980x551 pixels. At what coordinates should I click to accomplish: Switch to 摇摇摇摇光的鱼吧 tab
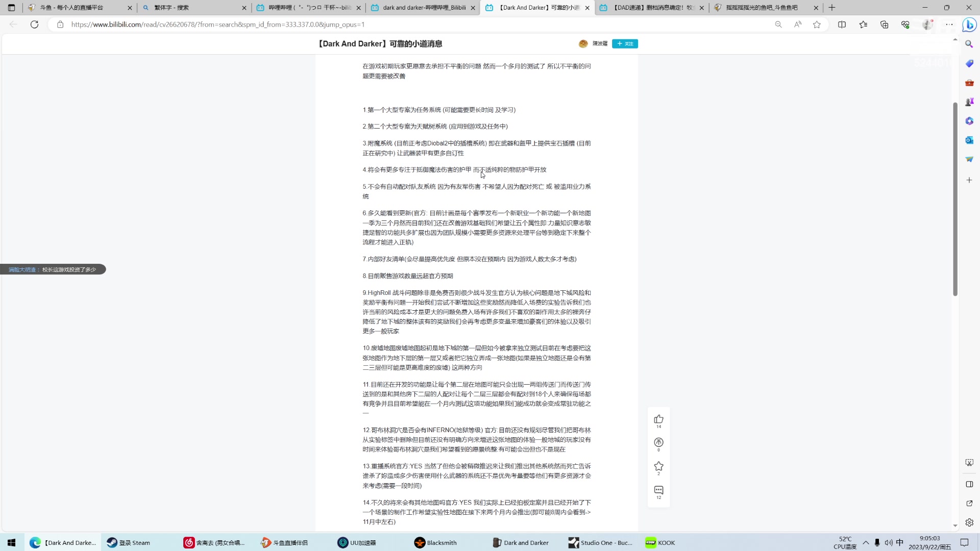766,8
